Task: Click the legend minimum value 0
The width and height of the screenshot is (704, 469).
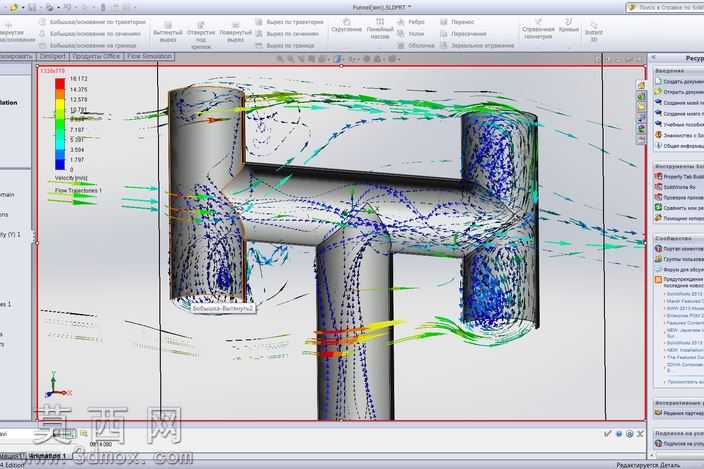Action: [72, 170]
